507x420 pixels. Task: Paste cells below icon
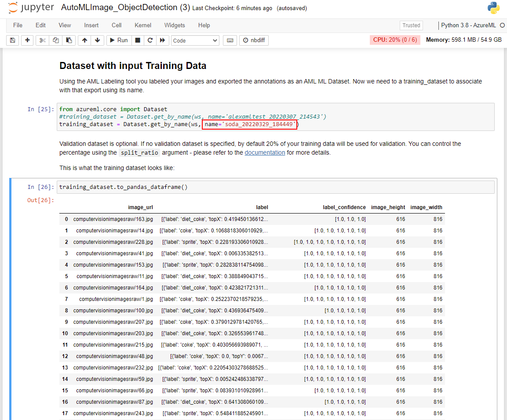tap(69, 40)
